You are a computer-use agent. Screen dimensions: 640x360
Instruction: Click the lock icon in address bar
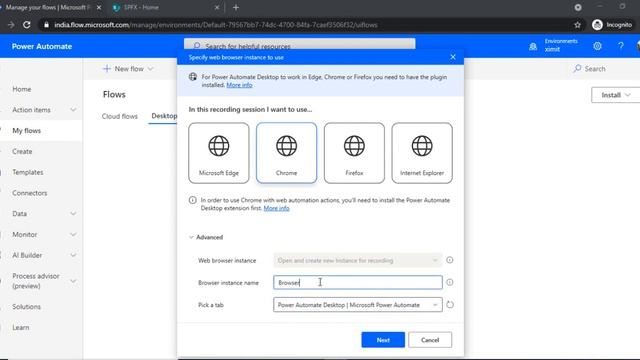click(47, 25)
